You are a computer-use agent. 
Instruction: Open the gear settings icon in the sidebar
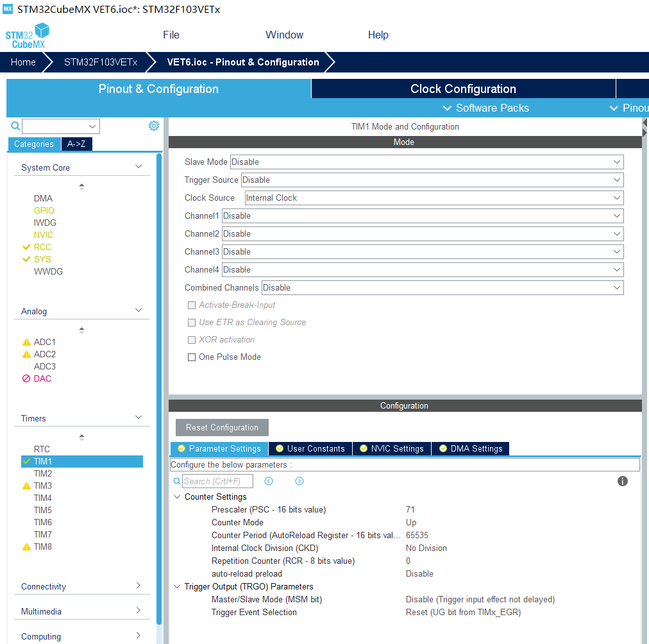click(x=153, y=126)
